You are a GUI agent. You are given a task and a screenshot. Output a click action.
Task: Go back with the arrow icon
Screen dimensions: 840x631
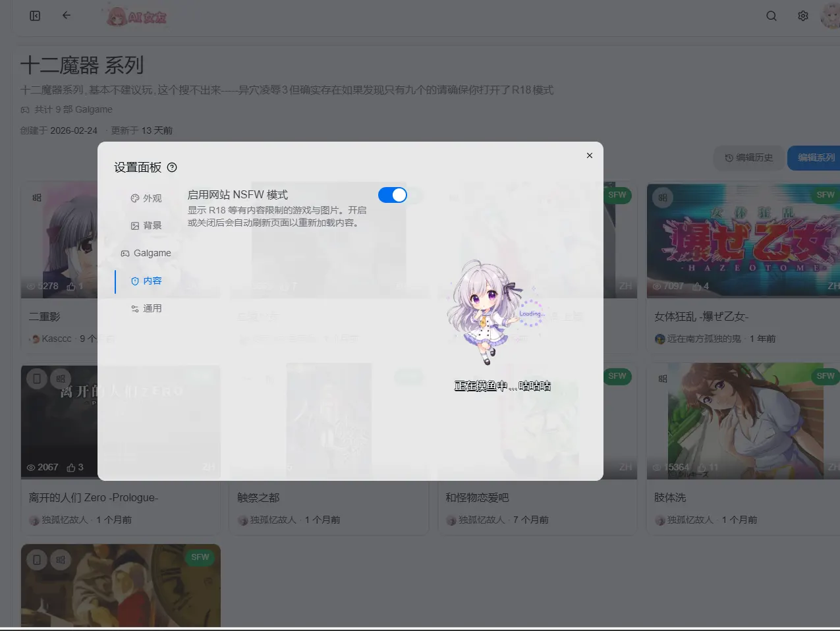point(67,15)
